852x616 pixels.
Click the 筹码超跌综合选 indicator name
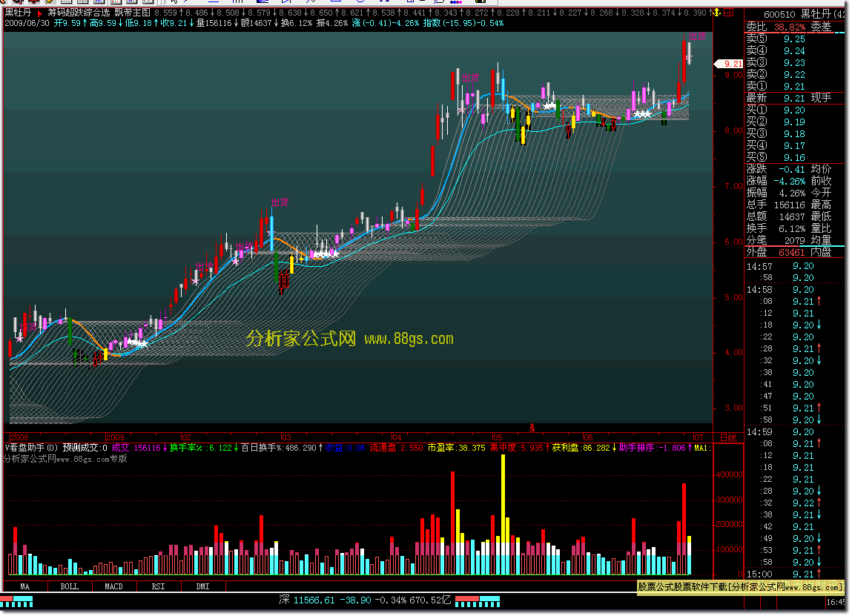click(79, 13)
